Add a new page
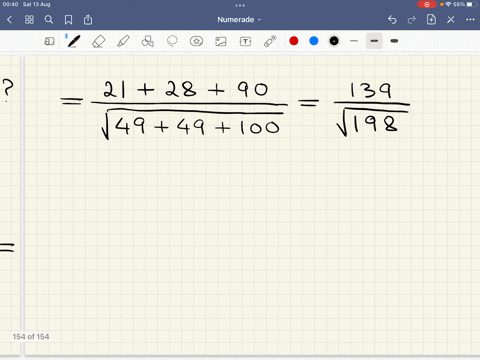This screenshot has height=360, width=480. 431,20
